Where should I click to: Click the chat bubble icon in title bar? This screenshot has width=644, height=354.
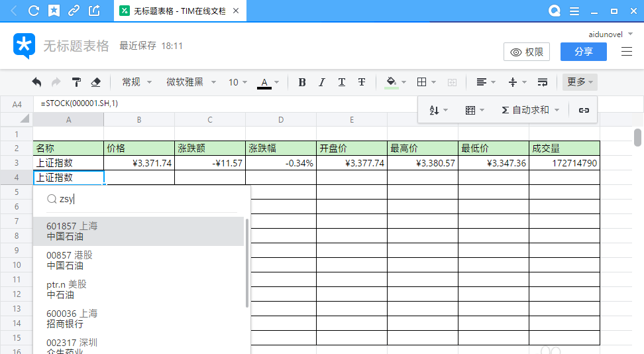(x=555, y=11)
